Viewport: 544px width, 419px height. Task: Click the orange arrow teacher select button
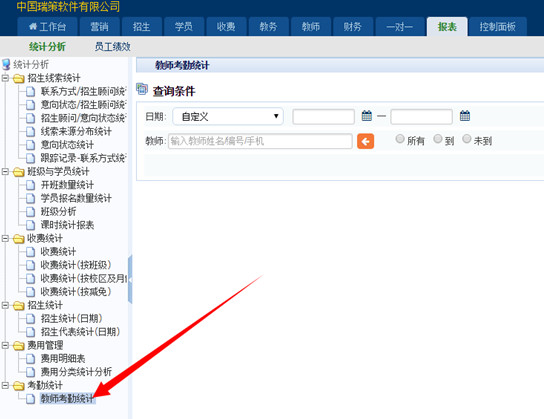(x=365, y=141)
